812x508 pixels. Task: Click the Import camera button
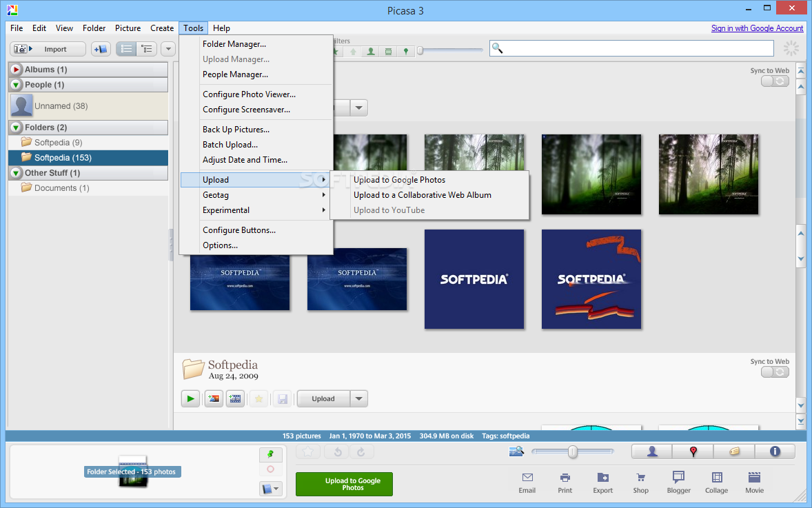(48, 49)
